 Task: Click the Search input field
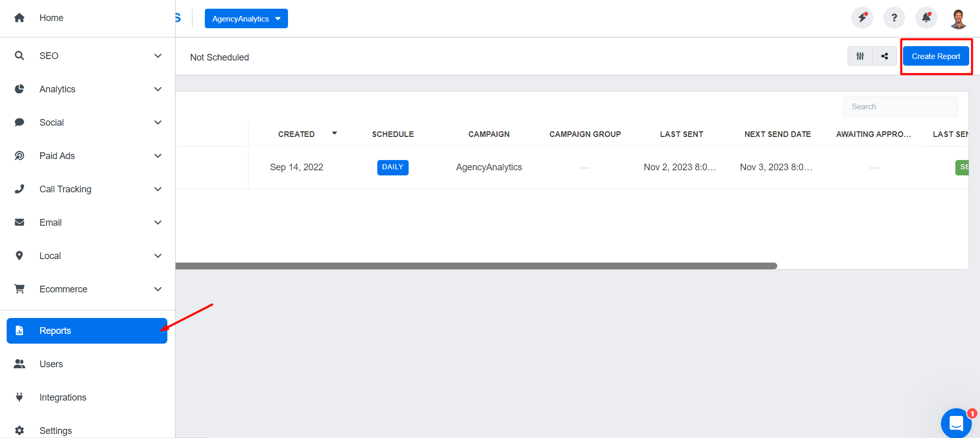click(900, 107)
